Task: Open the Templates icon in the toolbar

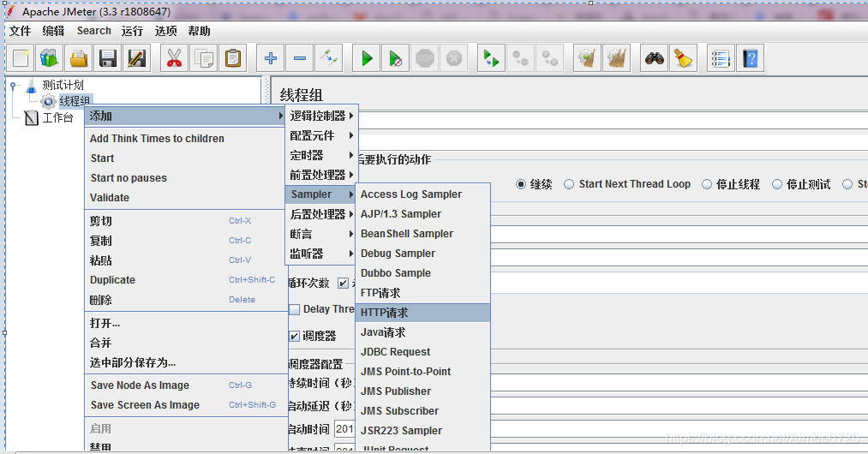Action: (x=49, y=58)
